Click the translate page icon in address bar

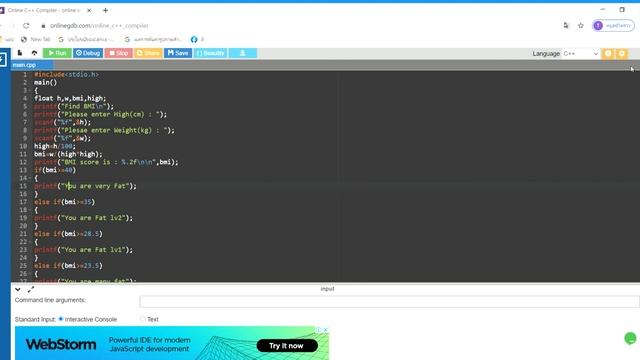tap(566, 26)
